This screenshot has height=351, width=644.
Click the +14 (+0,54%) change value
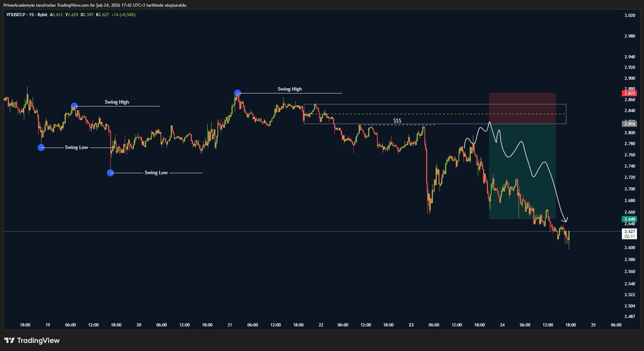point(123,14)
